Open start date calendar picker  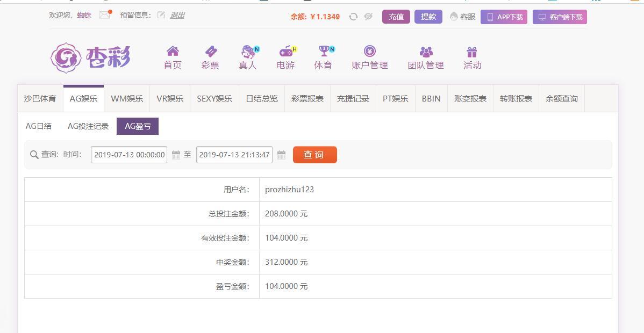176,155
